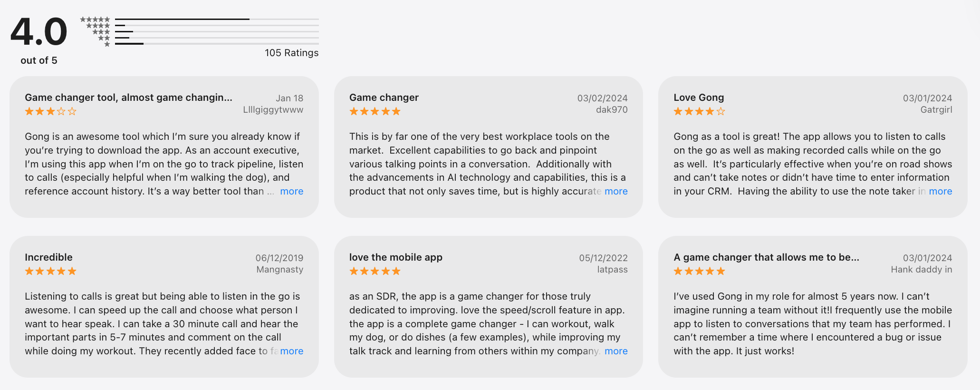Expand dak970's 'Game changer' review via 'more'
This screenshot has width=980, height=390.
[616, 191]
